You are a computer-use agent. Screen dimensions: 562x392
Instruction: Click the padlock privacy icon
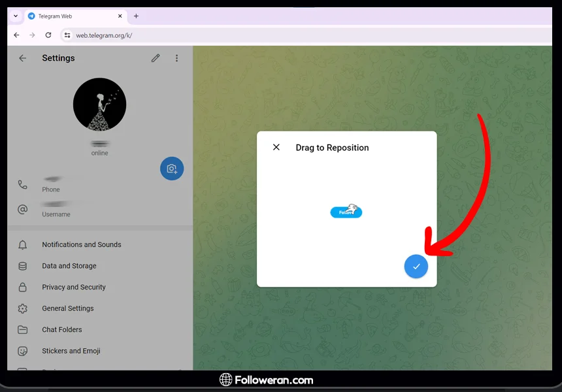coord(23,287)
